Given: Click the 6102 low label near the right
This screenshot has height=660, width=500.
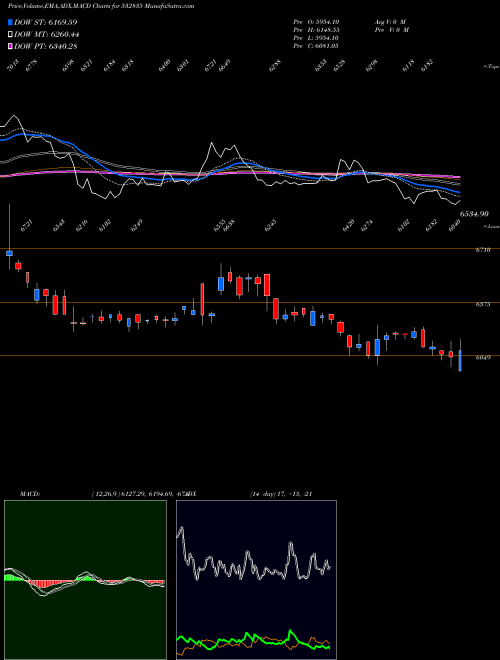Looking at the screenshot, I should [404, 225].
